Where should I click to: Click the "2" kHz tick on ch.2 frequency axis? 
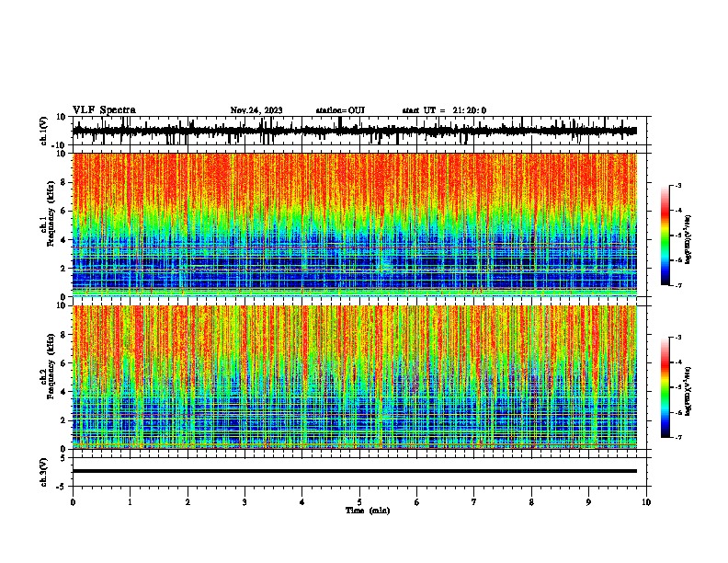coord(63,420)
